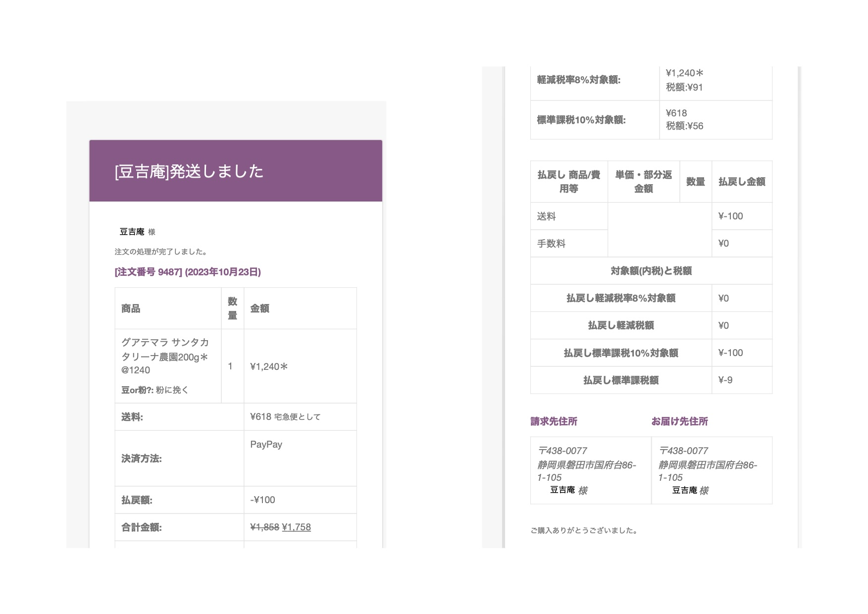868x614 pixels.
Task: Click the '合計金額:' label
Action: [x=142, y=527]
